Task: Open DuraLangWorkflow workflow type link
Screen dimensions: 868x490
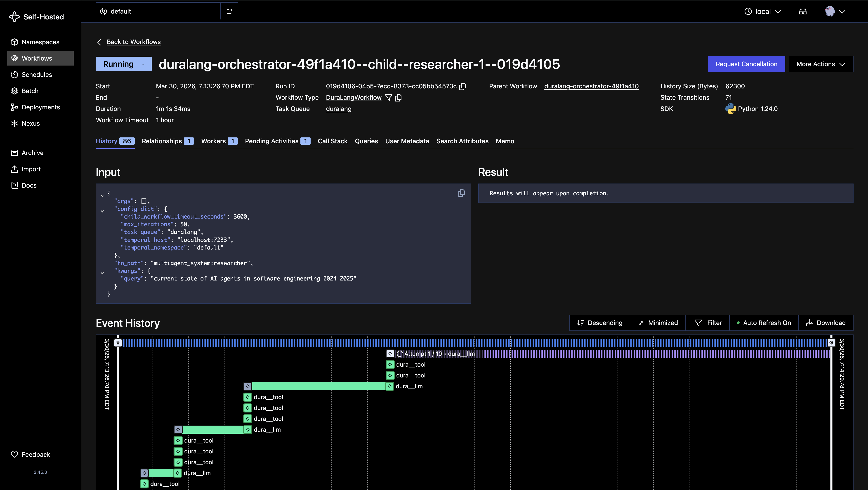Action: pyautogui.click(x=354, y=97)
